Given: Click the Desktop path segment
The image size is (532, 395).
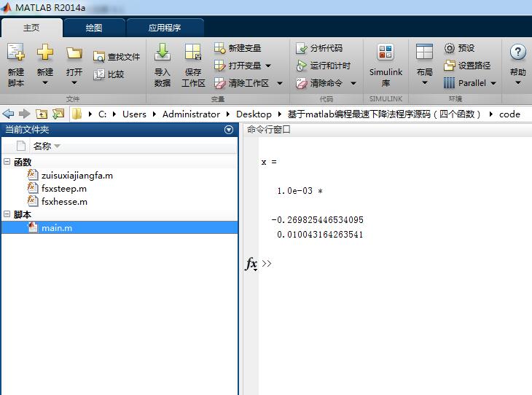Looking at the screenshot, I should click(254, 114).
